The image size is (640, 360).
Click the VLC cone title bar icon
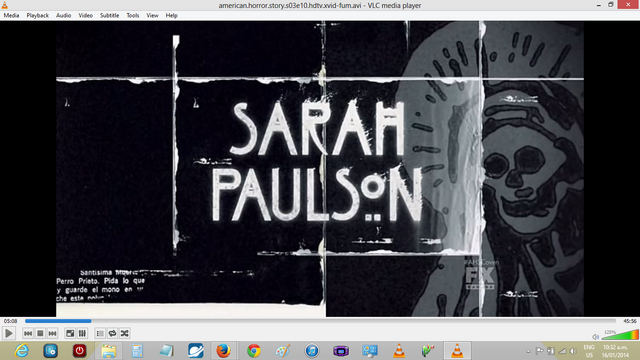4,5
